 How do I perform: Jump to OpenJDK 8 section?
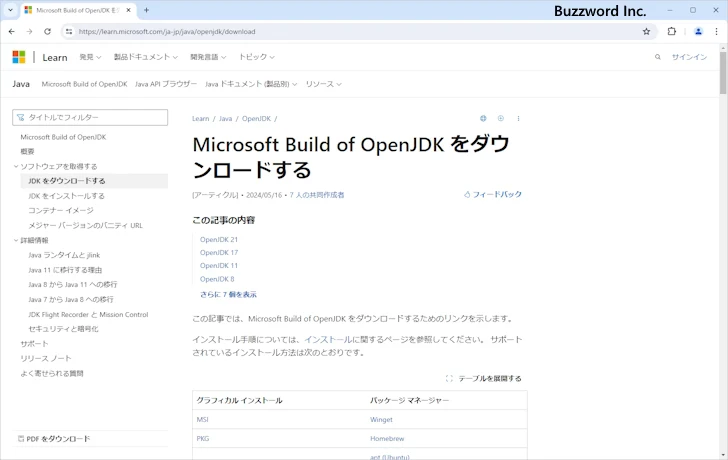point(217,279)
